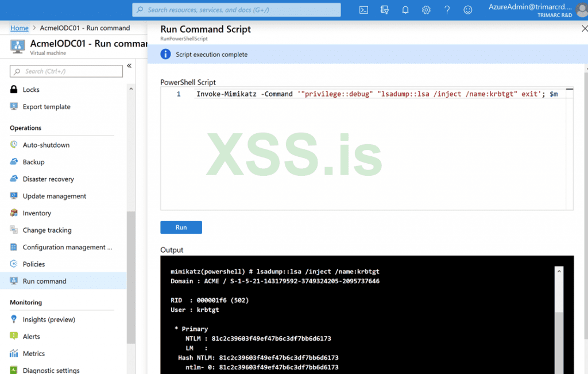Viewport: 588px width, 374px height.
Task: Click the "Domain : ACME" output line
Action: coord(275,281)
